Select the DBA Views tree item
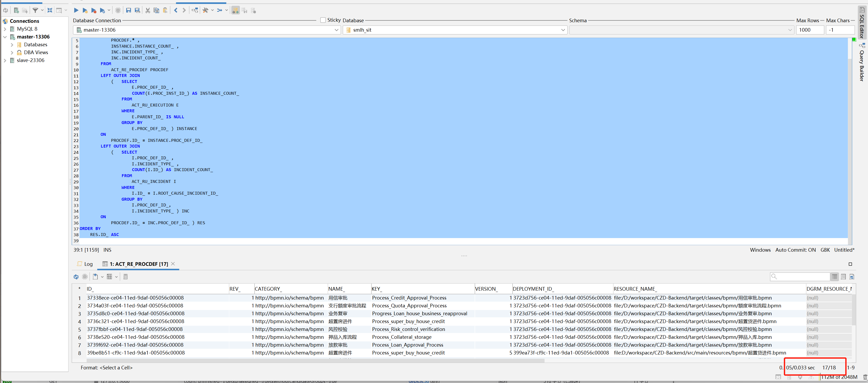Viewport: 868px width, 383px height. [36, 53]
